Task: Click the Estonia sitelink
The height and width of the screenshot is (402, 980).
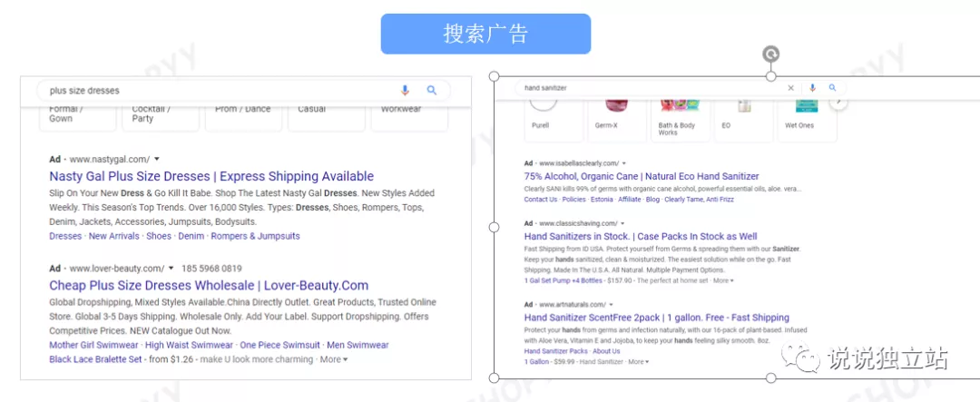Action: (x=602, y=200)
